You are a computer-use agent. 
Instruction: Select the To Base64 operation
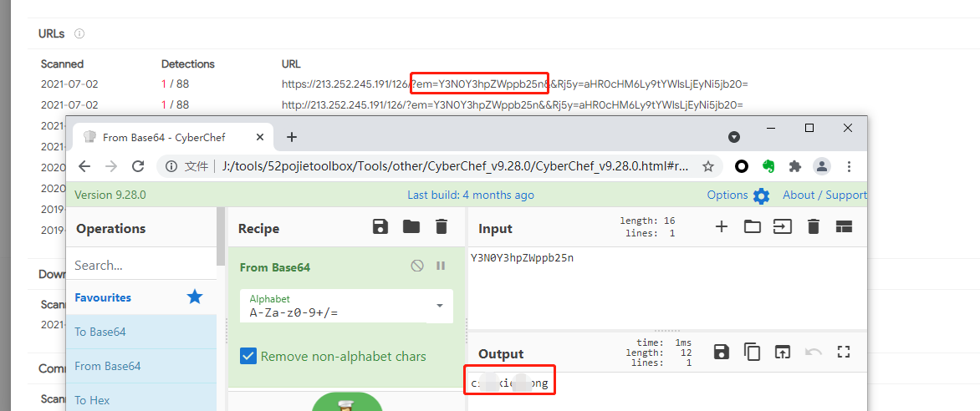click(141, 332)
